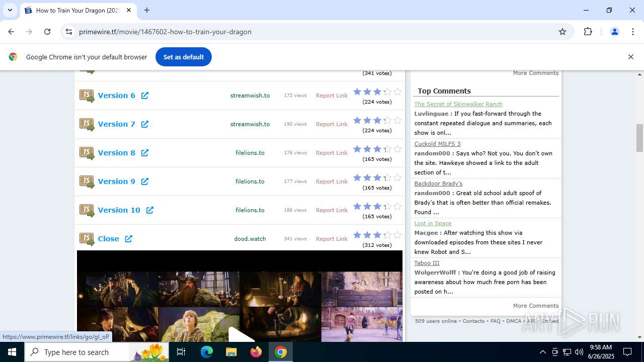Report link for the dood.watch row
Image resolution: width=644 pixels, height=362 pixels.
(332, 239)
